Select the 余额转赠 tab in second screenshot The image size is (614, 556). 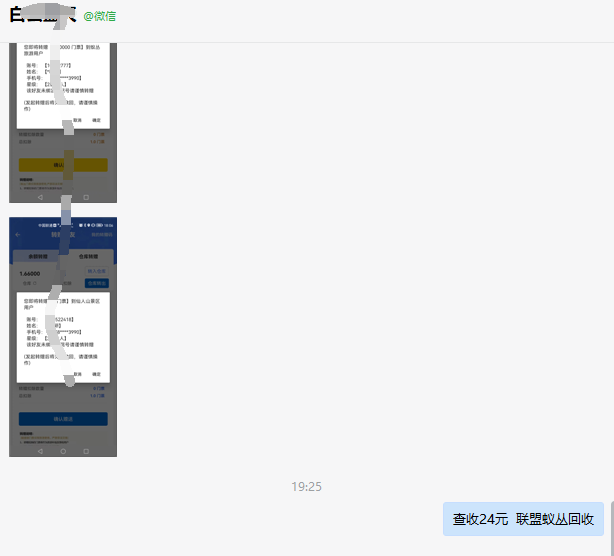tap(36, 256)
